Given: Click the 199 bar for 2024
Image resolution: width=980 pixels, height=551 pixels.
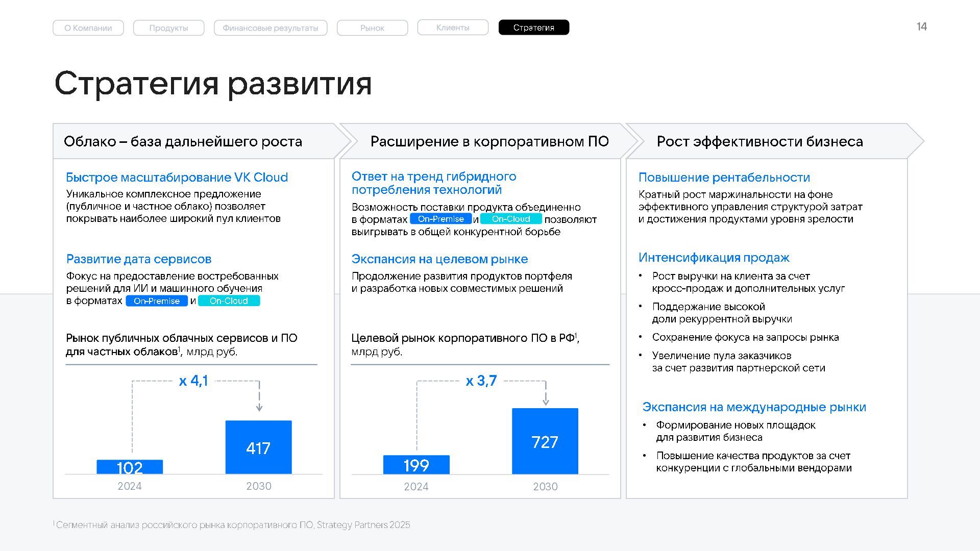Looking at the screenshot, I should (x=416, y=465).
